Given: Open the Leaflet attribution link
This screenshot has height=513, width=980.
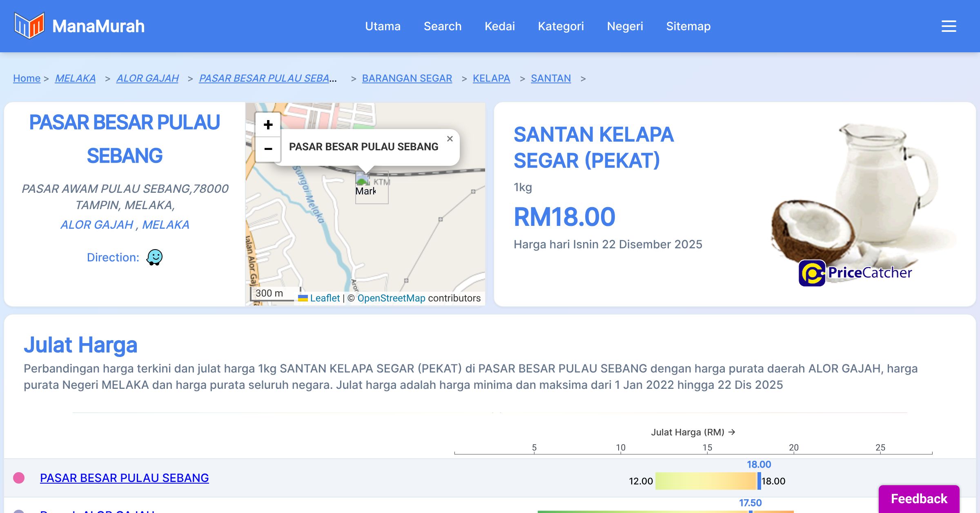Looking at the screenshot, I should coord(325,298).
